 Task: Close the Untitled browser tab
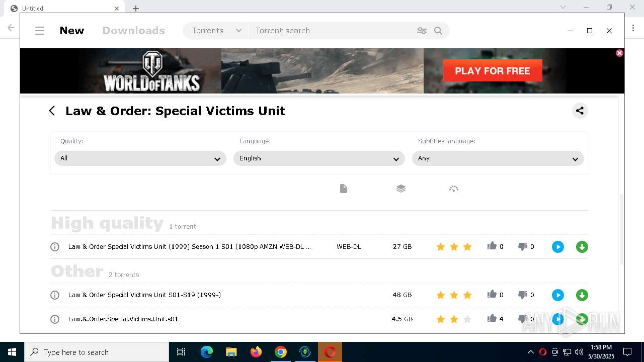(117, 8)
